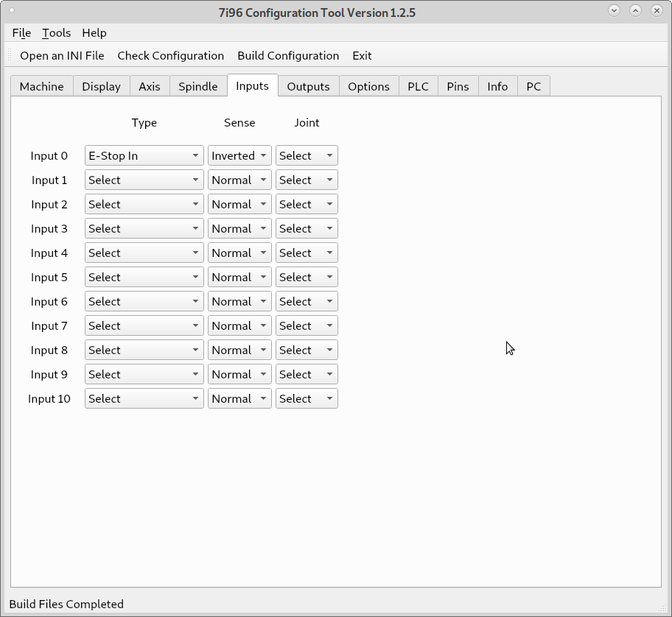
Task: Open Input 2 Joint dropdown
Action: [x=307, y=204]
